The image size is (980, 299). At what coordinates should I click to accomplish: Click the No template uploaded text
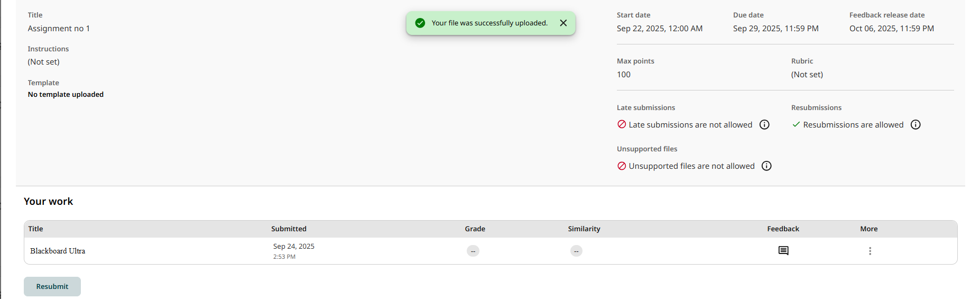pyautogui.click(x=66, y=95)
